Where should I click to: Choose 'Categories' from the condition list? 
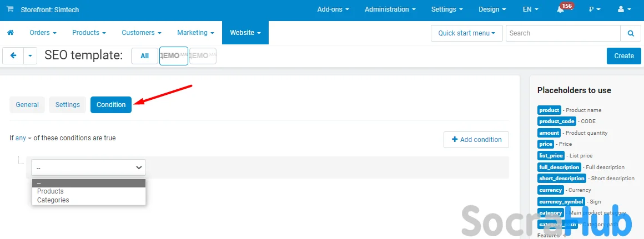(x=53, y=200)
